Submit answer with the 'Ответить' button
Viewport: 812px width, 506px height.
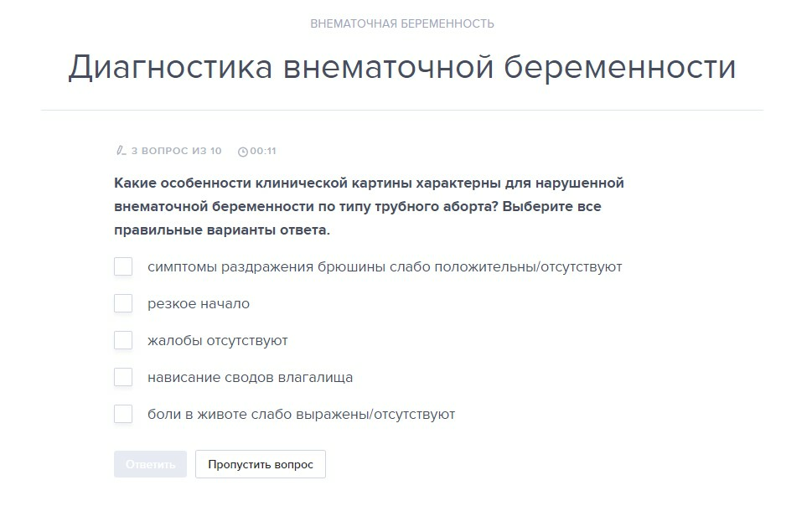tap(150, 464)
